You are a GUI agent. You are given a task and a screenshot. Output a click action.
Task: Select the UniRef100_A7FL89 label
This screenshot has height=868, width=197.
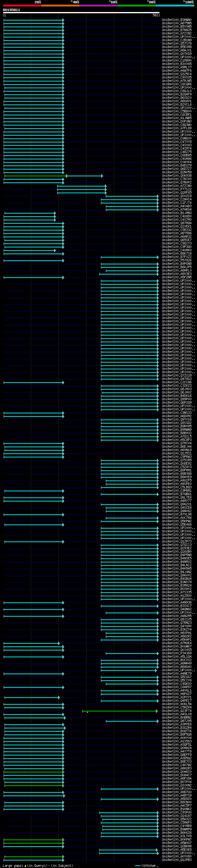(177, 128)
